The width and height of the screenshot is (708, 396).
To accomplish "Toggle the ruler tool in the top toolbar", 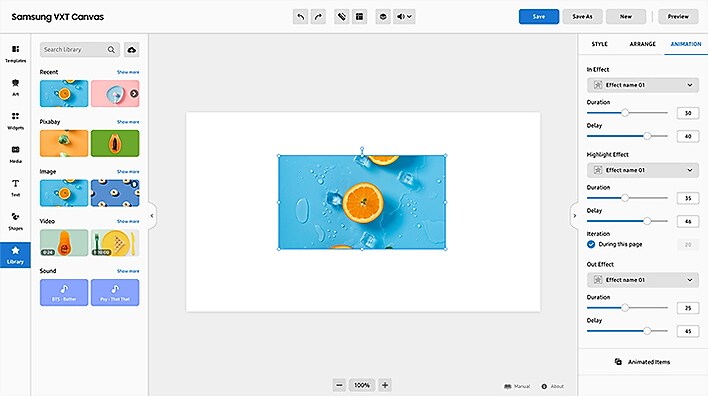I will pyautogui.click(x=342, y=17).
